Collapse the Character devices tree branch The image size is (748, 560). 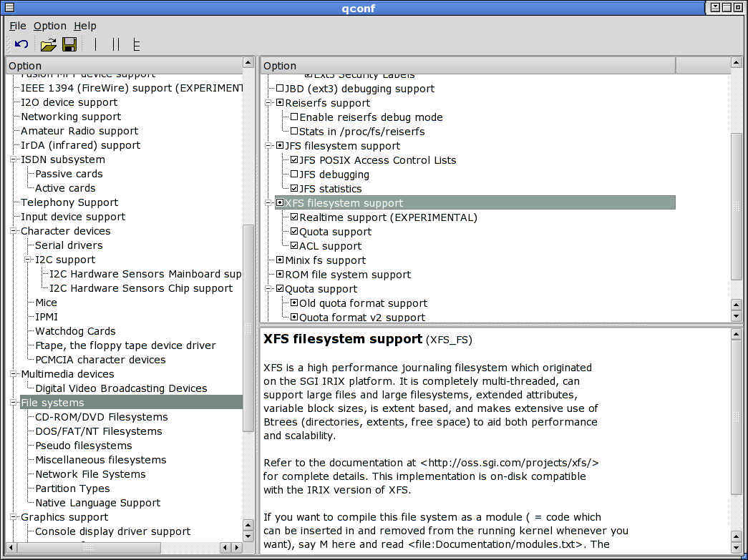(x=14, y=231)
